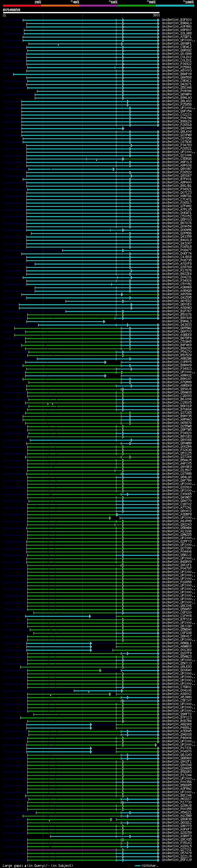Select hit label UniRef100_Q8VXN7
Screen dimensions: 197x868
pos(177,169)
